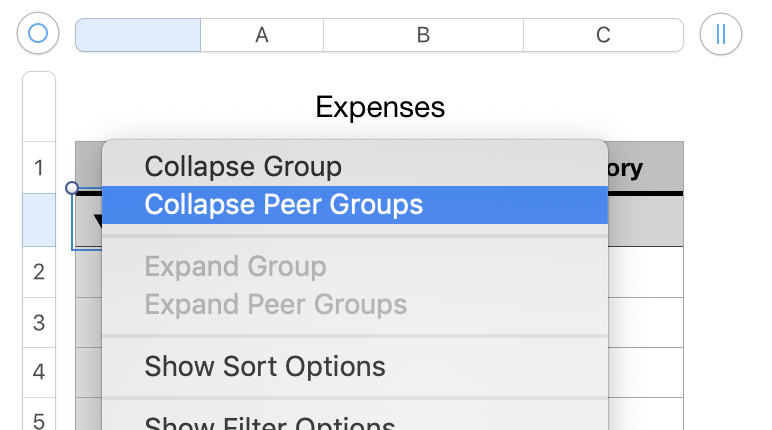Click the blank row header above row 1
Image resolution: width=772 pixels, height=430 pixels.
pyautogui.click(x=39, y=107)
